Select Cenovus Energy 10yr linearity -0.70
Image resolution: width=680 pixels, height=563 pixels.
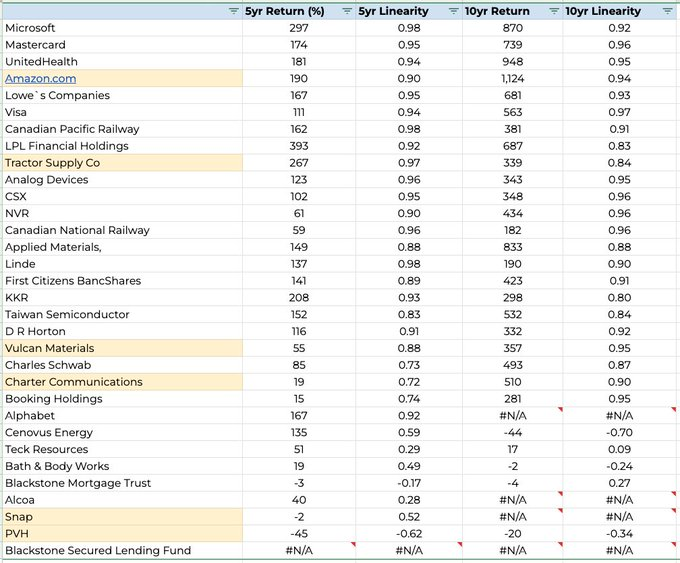619,433
